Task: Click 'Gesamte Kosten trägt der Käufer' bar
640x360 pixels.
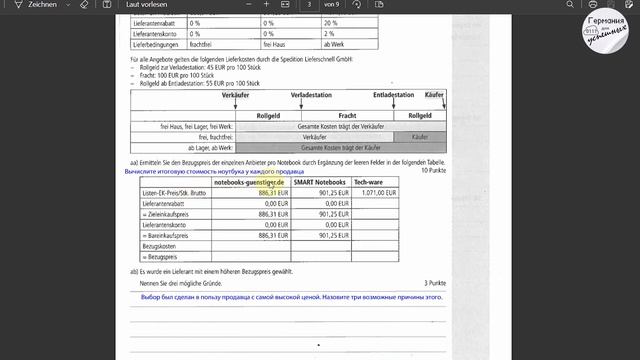Action: coord(340,148)
